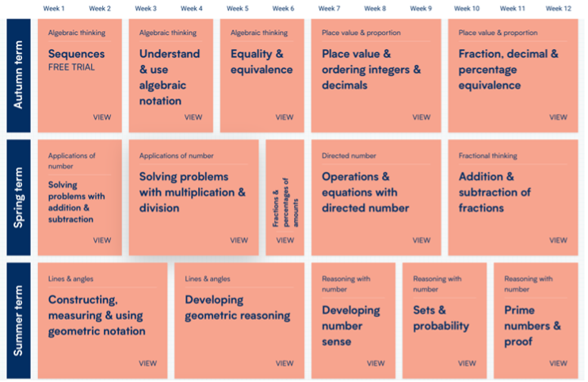Open VIEW for Place value & ordering integers
The height and width of the screenshot is (382, 588).
(422, 117)
